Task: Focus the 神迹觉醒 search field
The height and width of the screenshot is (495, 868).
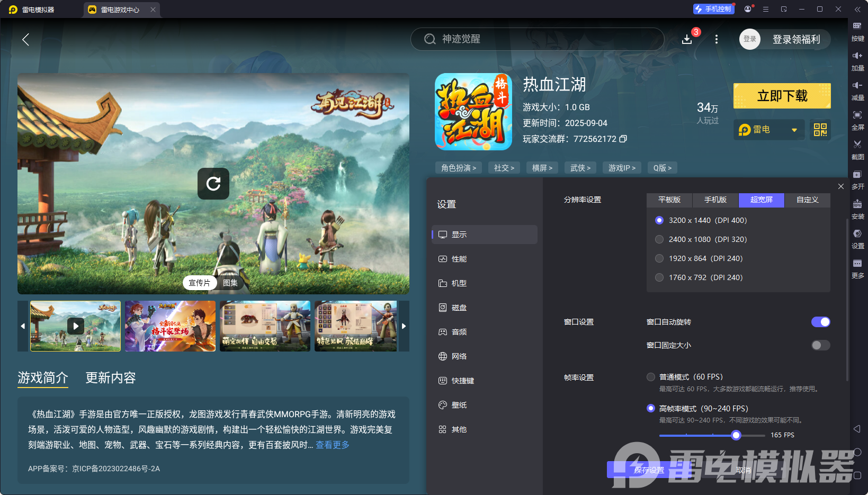Action: pyautogui.click(x=537, y=39)
